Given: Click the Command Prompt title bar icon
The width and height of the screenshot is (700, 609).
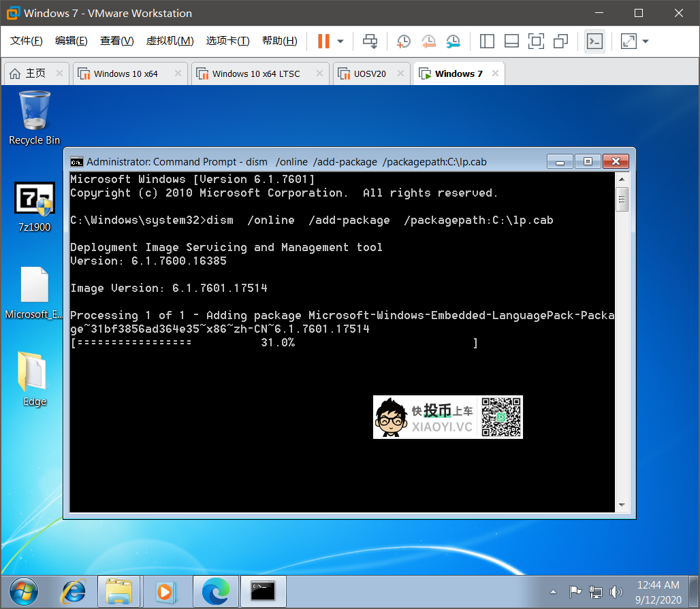Looking at the screenshot, I should click(77, 161).
